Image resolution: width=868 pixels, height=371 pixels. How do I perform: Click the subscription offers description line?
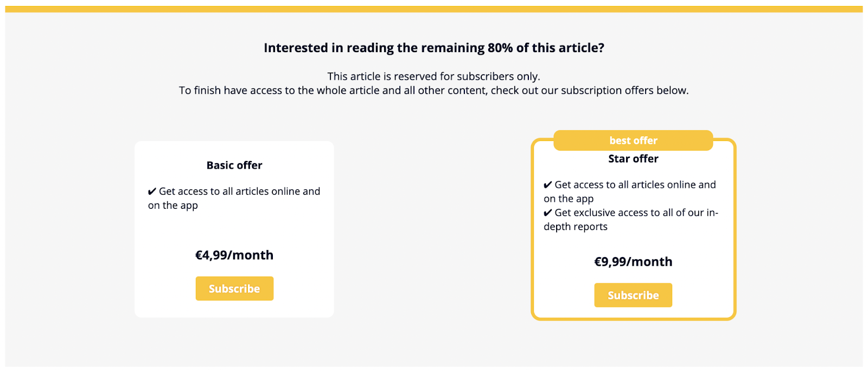click(x=434, y=90)
